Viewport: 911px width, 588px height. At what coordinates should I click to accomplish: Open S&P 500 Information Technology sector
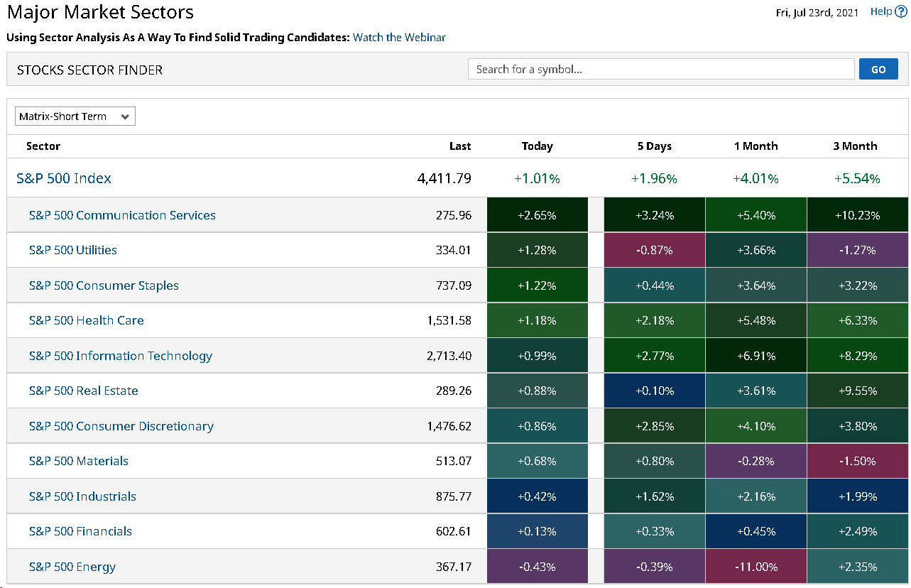(x=121, y=356)
